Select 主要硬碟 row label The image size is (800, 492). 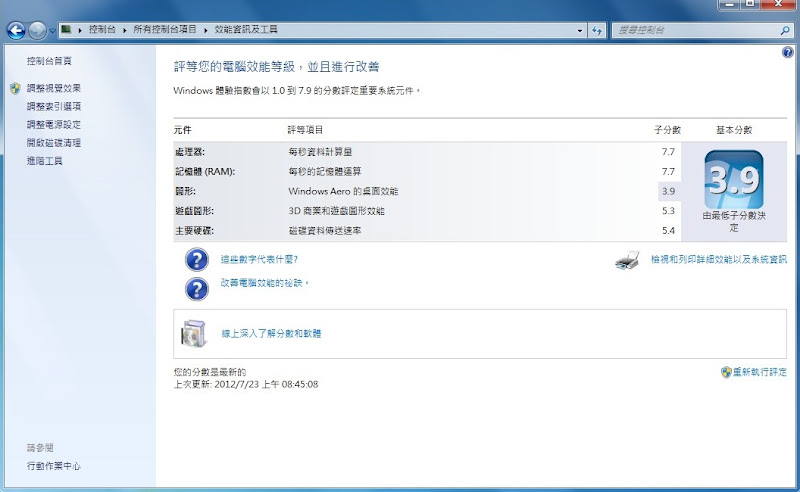[x=194, y=231]
